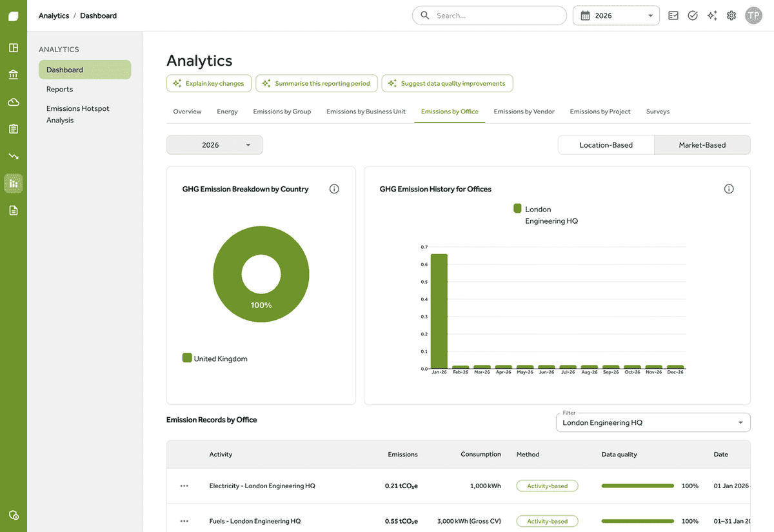This screenshot has width=774, height=532.
Task: Open the London Engineering HQ filter dropdown
Action: (x=653, y=422)
